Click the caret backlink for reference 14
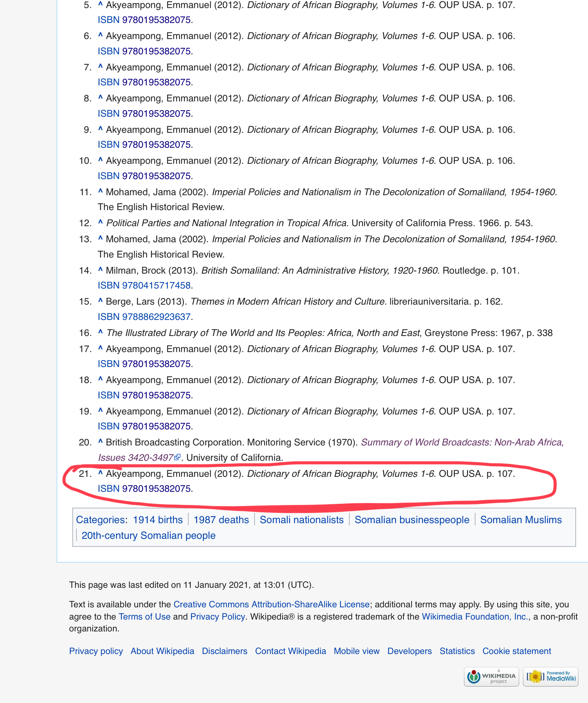This screenshot has height=703, width=588. point(100,270)
